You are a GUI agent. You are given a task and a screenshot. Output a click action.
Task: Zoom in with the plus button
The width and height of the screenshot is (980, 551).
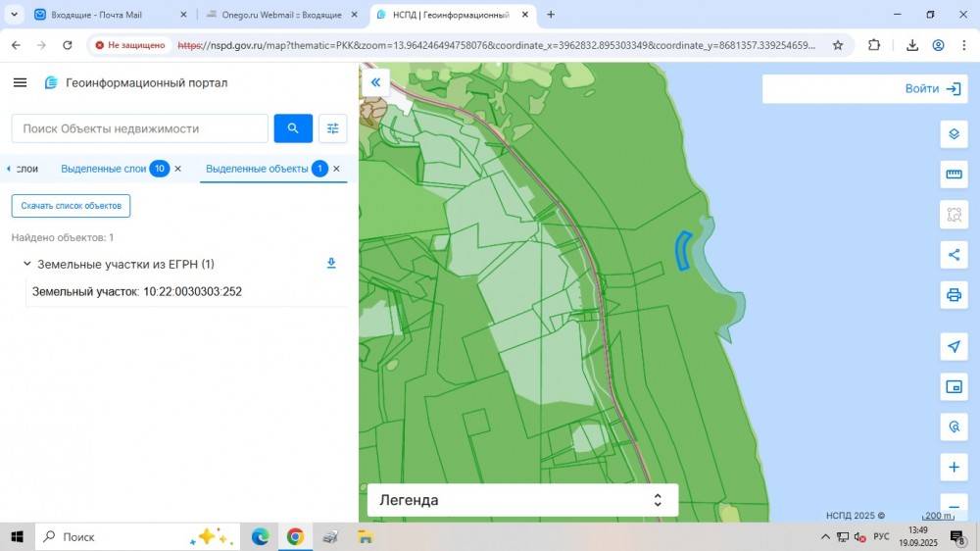pos(954,467)
